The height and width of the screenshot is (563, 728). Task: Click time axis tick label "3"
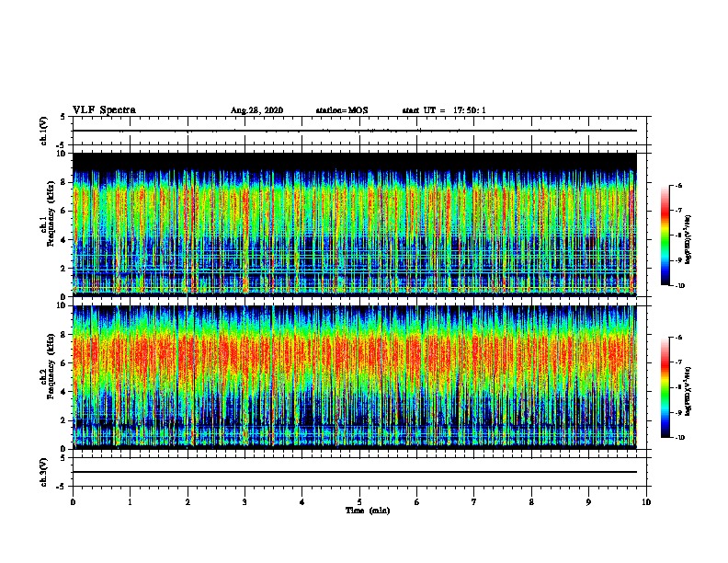(x=245, y=502)
